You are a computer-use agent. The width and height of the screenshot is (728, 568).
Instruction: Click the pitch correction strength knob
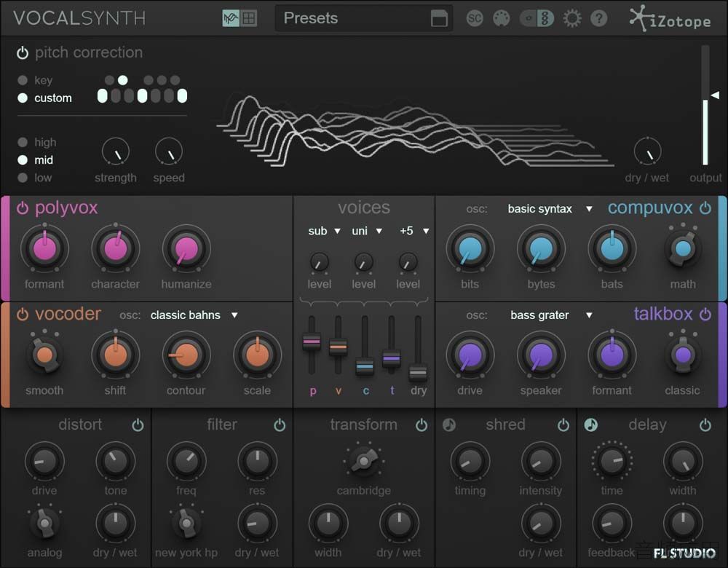click(x=116, y=151)
